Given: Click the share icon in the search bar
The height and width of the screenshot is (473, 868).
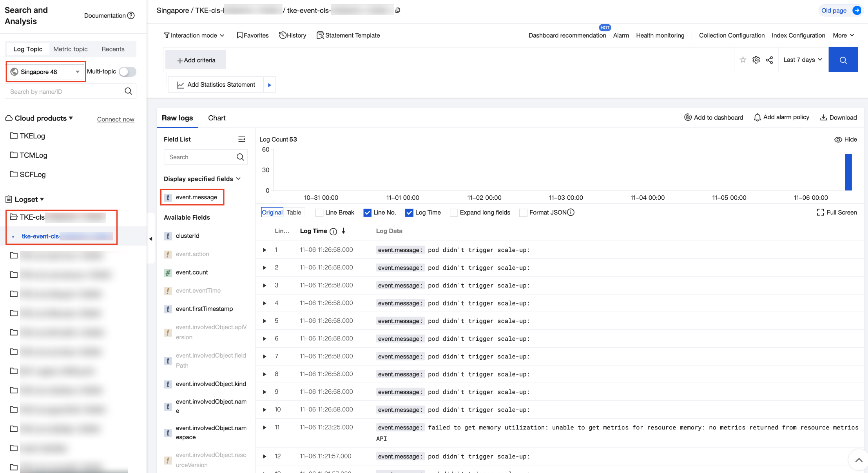Looking at the screenshot, I should [x=769, y=60].
